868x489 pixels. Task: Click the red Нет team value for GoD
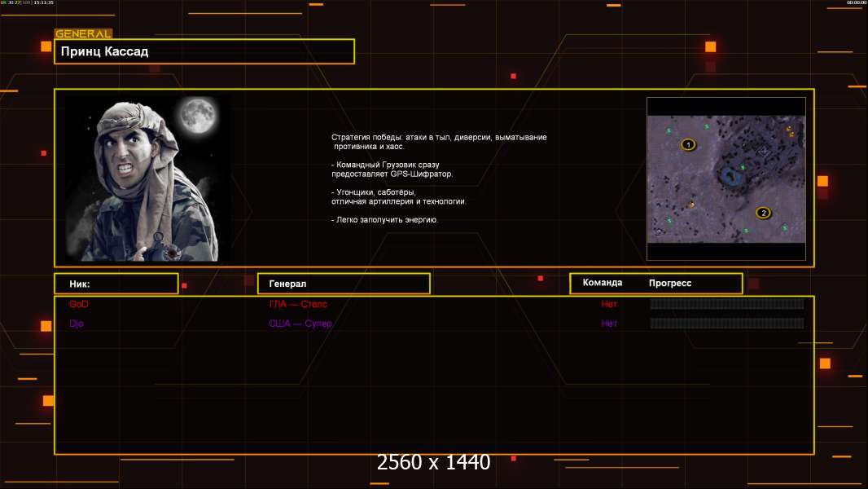[x=609, y=304]
